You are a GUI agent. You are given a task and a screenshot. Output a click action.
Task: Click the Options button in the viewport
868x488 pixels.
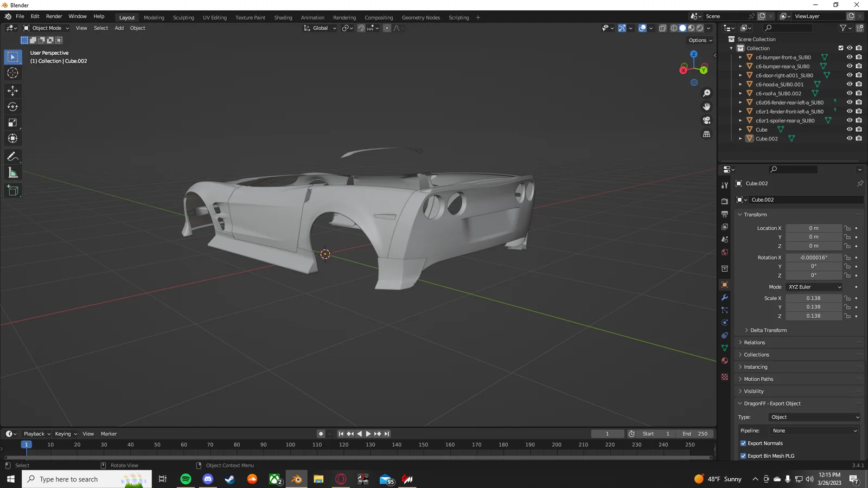pyautogui.click(x=699, y=40)
